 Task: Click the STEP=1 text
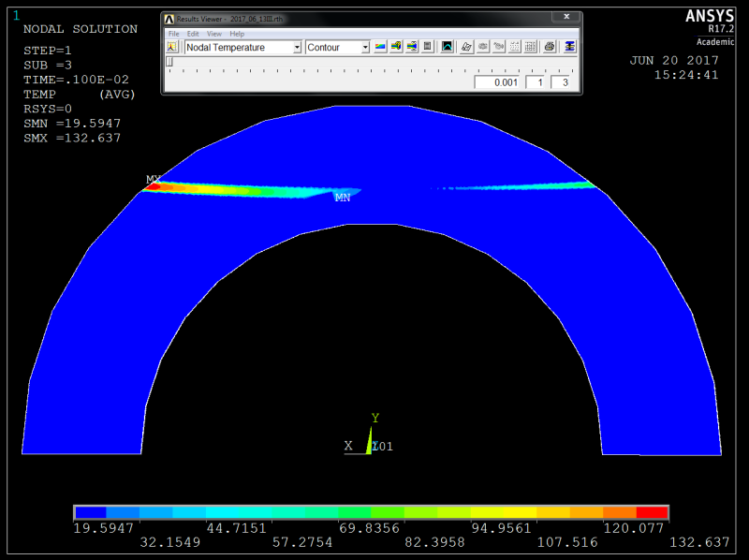48,51
